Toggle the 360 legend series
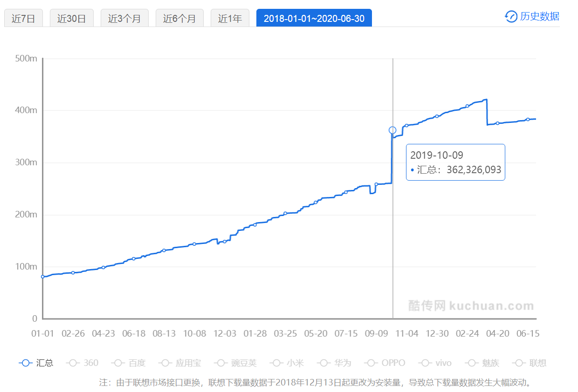The image size is (578, 392). point(82,363)
